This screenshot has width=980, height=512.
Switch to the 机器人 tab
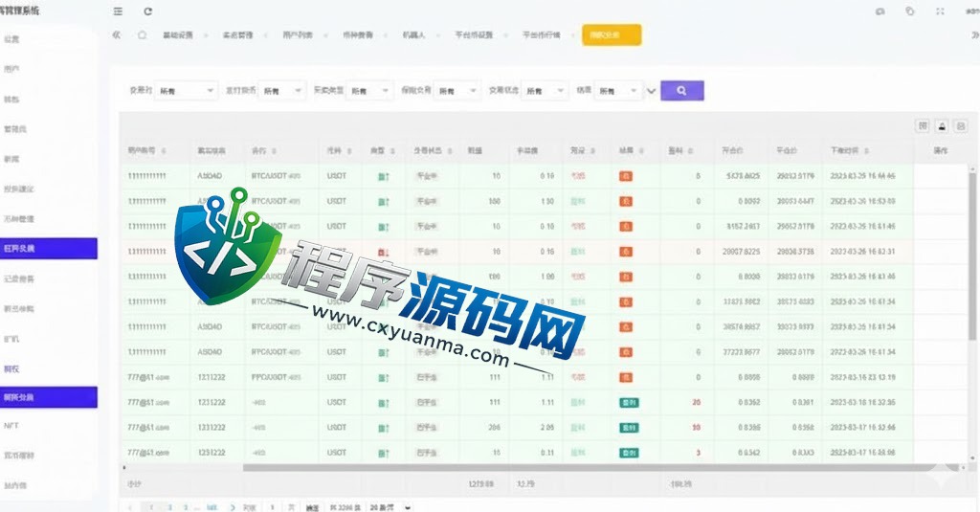click(x=413, y=35)
